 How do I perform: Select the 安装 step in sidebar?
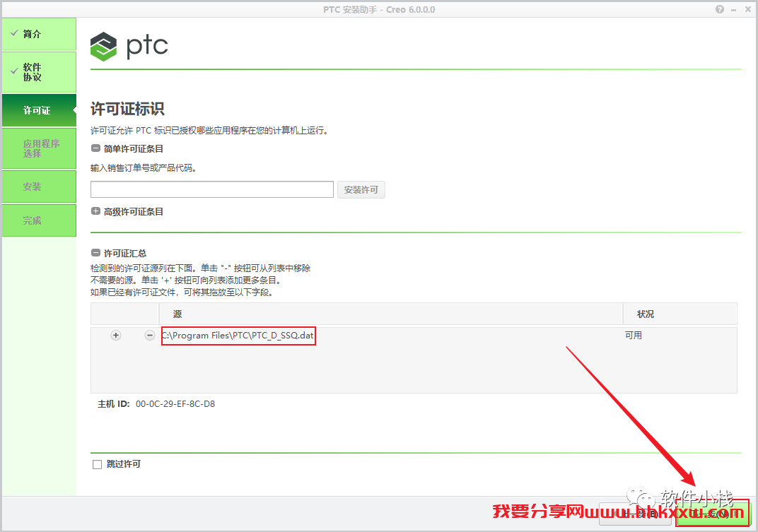(39, 187)
